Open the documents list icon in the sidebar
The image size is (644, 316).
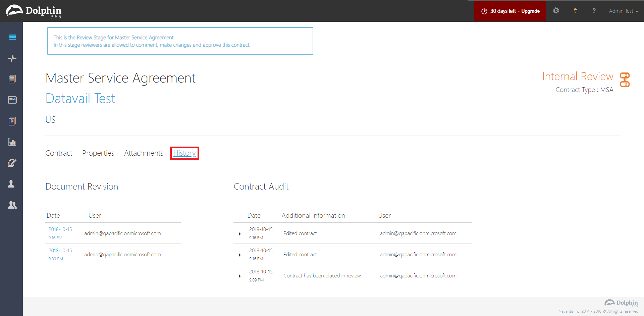[x=12, y=79]
